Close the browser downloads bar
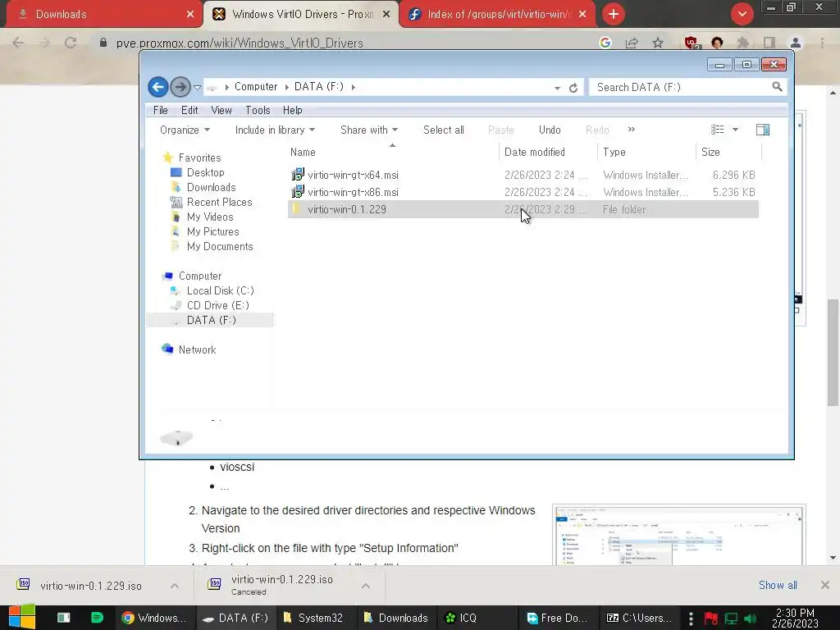Image resolution: width=840 pixels, height=630 pixels. [x=825, y=585]
